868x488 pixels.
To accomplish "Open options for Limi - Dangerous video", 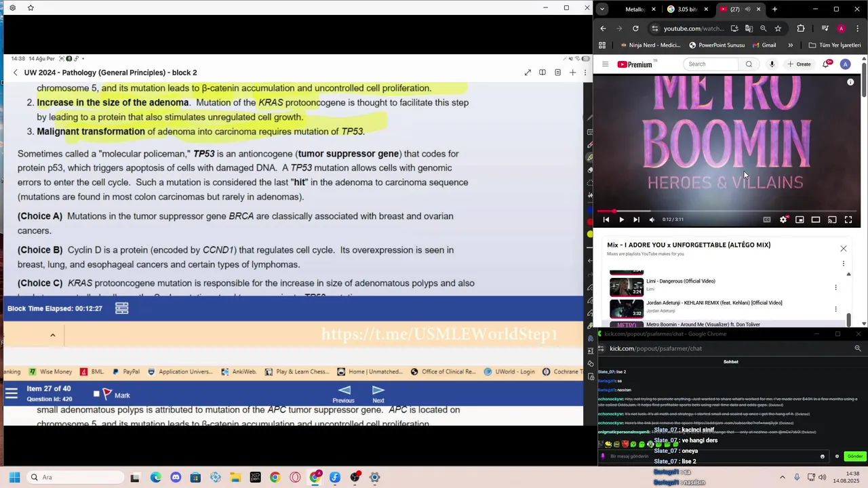I will [835, 287].
